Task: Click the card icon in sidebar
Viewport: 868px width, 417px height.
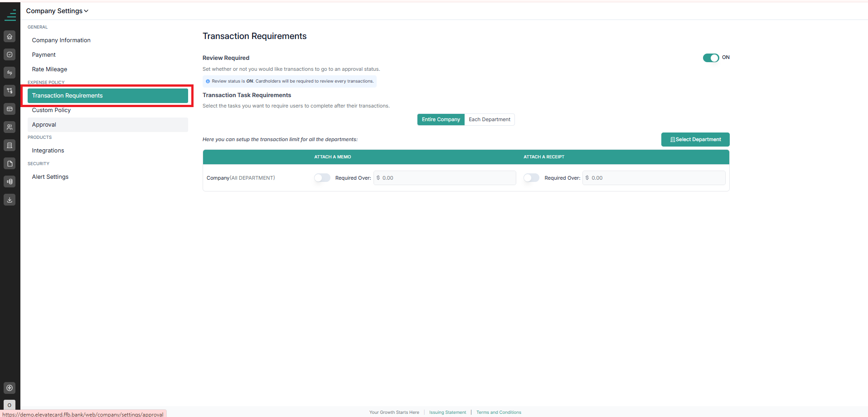Action: (x=10, y=109)
